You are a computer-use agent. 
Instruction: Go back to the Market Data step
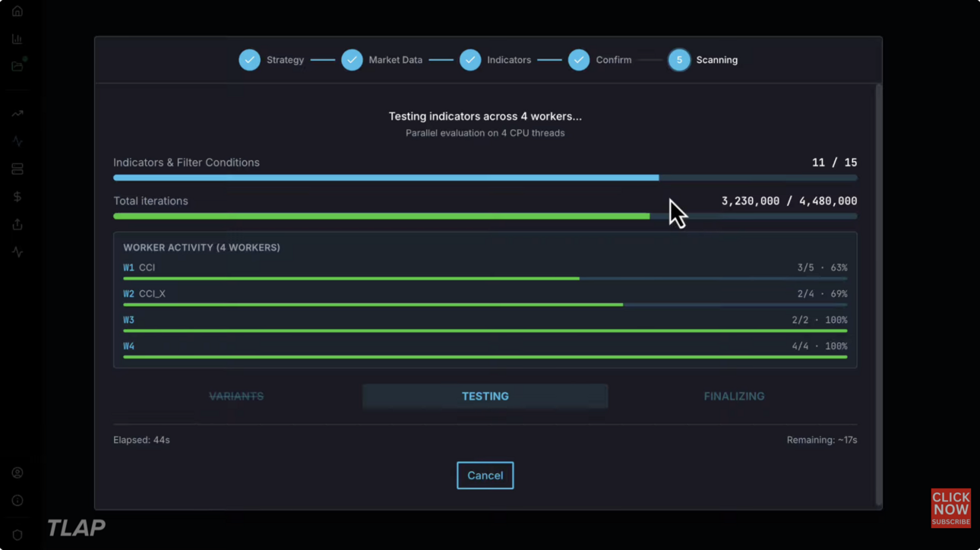click(x=381, y=60)
